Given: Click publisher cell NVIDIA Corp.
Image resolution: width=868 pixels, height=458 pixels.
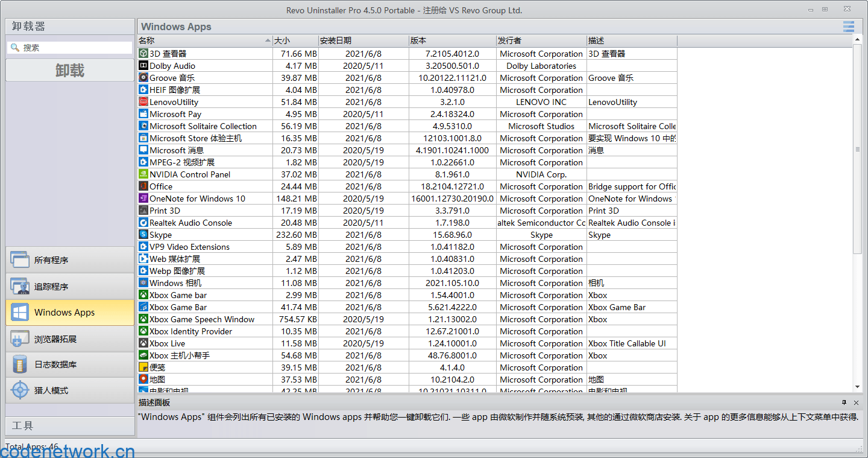Looking at the screenshot, I should (541, 174).
